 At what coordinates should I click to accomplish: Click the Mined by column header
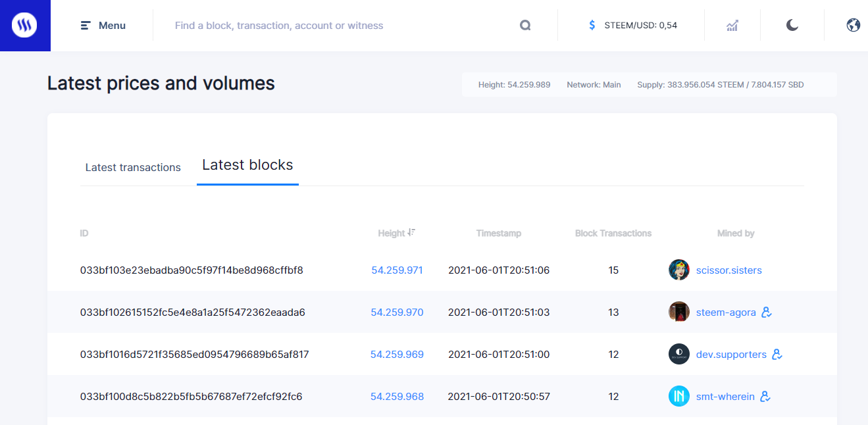coord(736,234)
